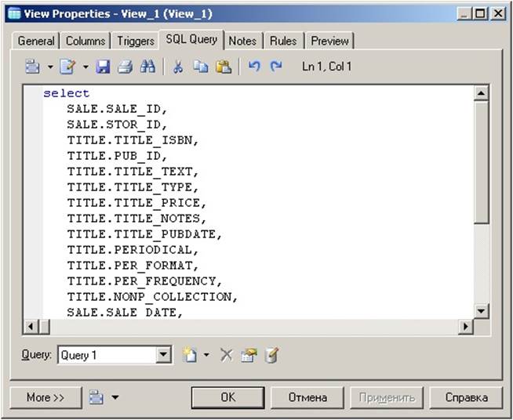Open the Query 1 combo box

pyautogui.click(x=115, y=355)
